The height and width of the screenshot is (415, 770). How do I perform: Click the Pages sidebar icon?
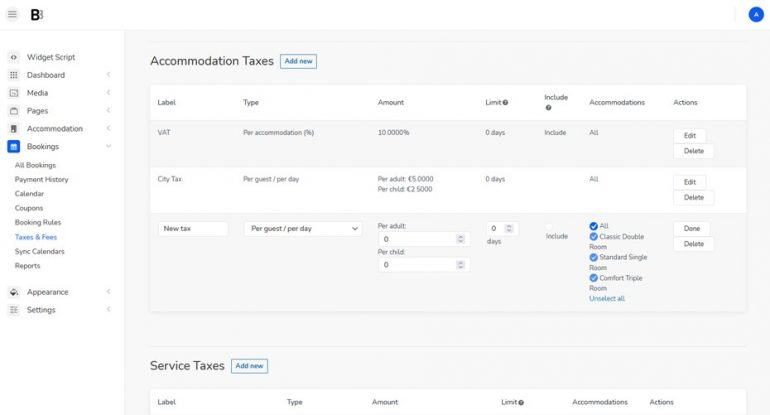[x=14, y=111]
